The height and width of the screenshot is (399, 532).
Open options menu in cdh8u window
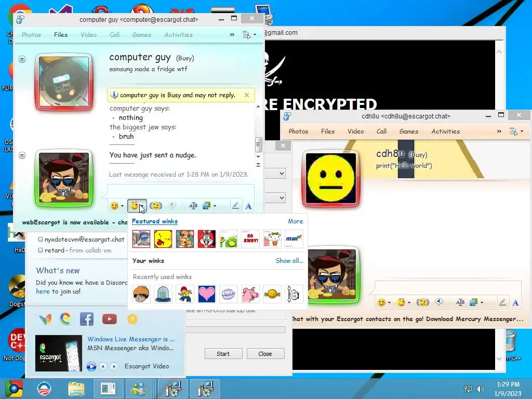pos(516,131)
